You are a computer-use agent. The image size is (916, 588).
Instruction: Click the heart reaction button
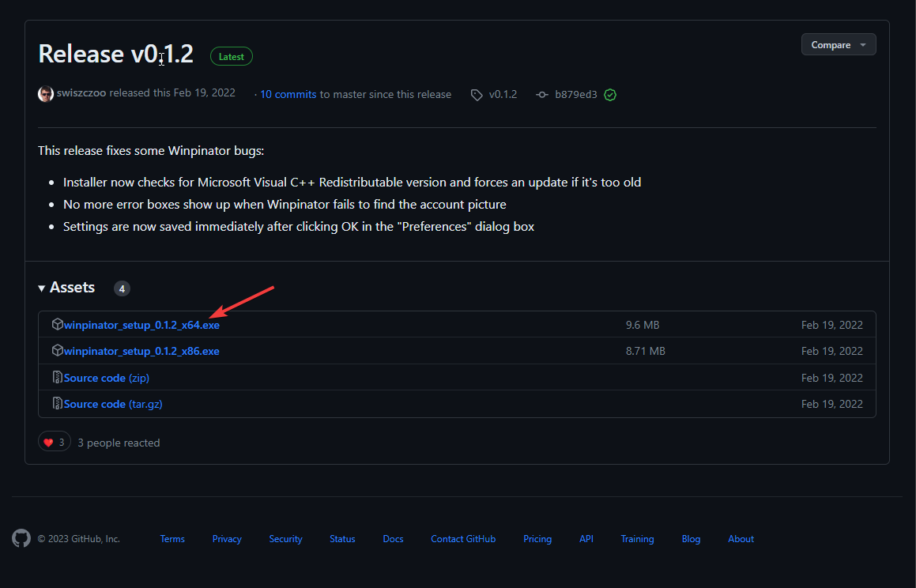(x=55, y=442)
